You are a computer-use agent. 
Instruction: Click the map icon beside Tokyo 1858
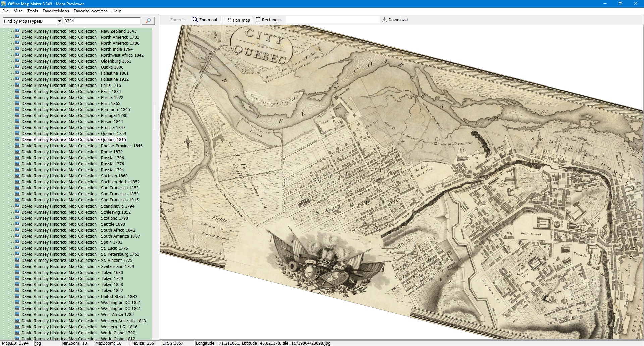[x=17, y=284]
